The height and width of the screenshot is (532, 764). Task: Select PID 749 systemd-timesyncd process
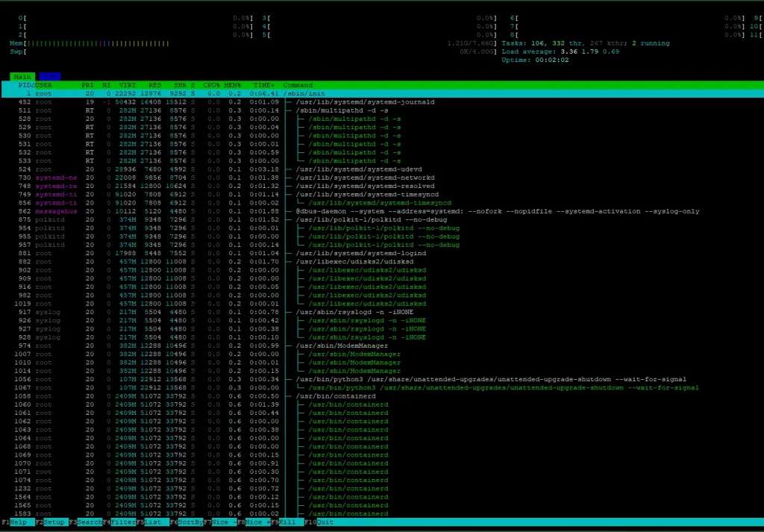click(382, 195)
